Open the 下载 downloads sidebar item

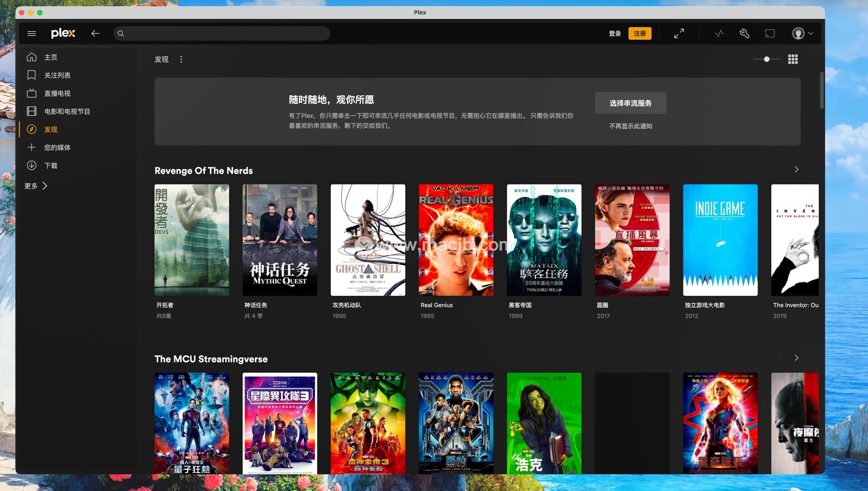pyautogui.click(x=51, y=165)
